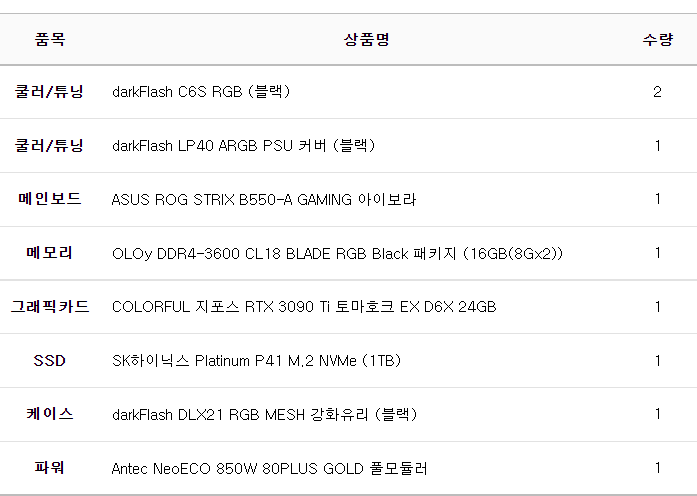Click quantity value in the Antec NeoECO row
The image size is (697, 496).
[657, 468]
